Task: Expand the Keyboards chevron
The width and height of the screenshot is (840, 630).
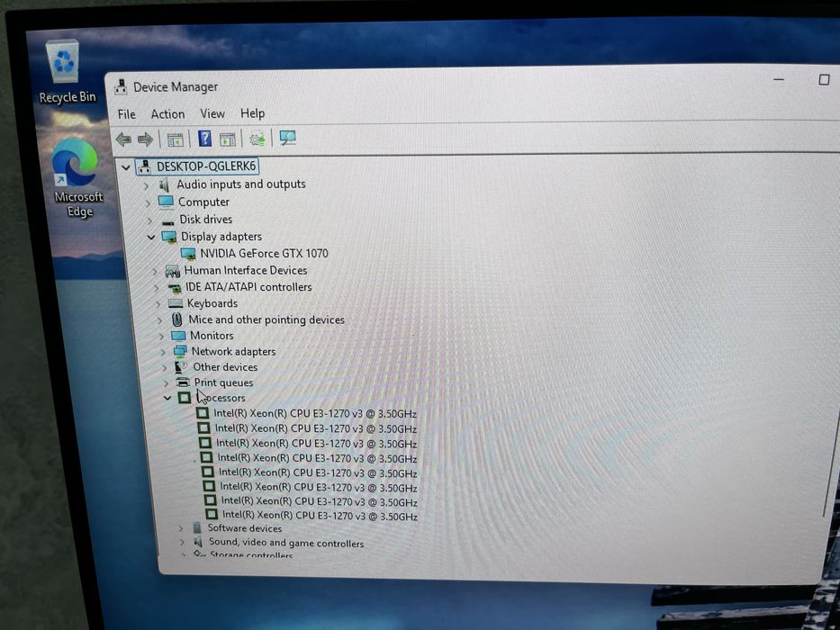Action: [x=158, y=304]
